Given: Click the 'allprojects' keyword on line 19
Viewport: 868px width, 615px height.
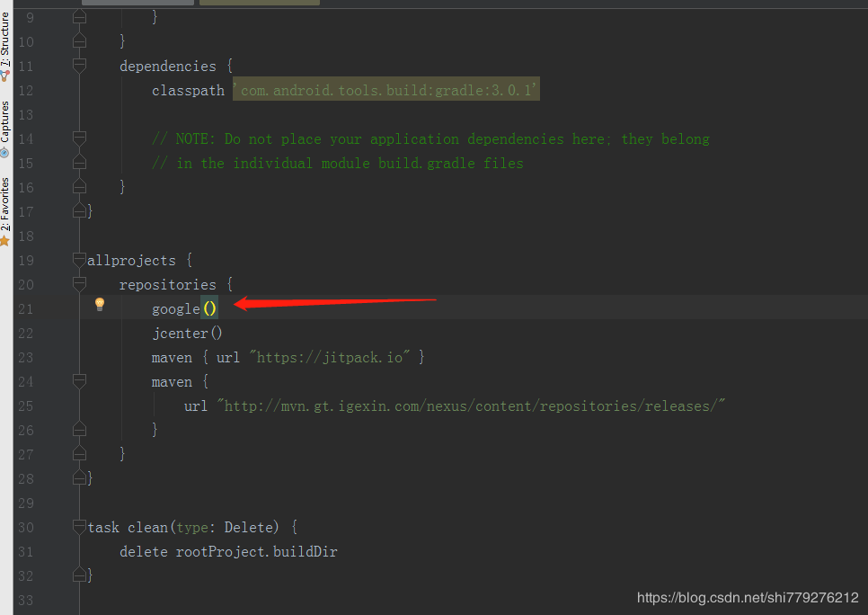Looking at the screenshot, I should pos(131,261).
